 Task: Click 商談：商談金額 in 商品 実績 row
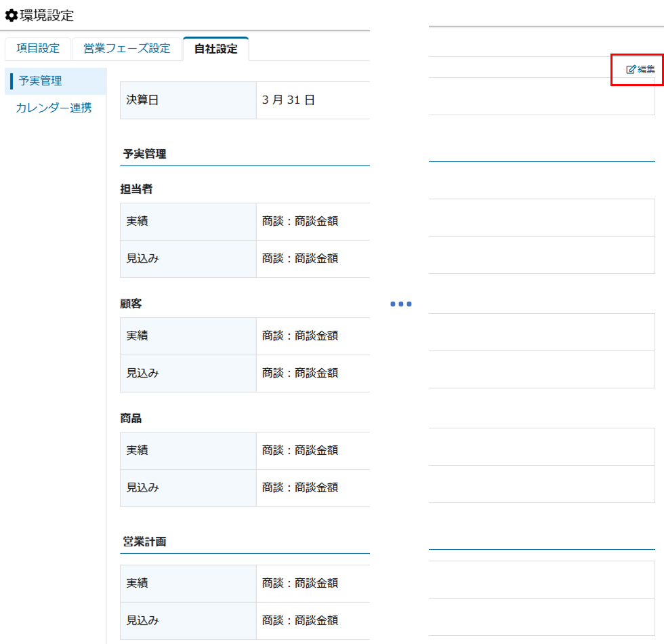(x=300, y=450)
